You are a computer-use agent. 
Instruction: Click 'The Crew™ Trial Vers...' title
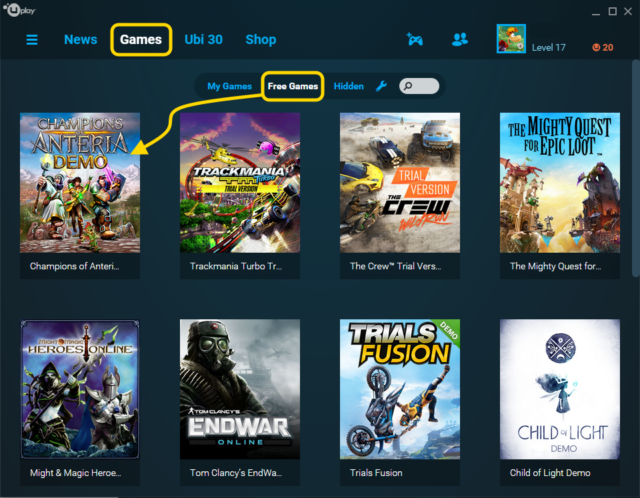pyautogui.click(x=395, y=266)
